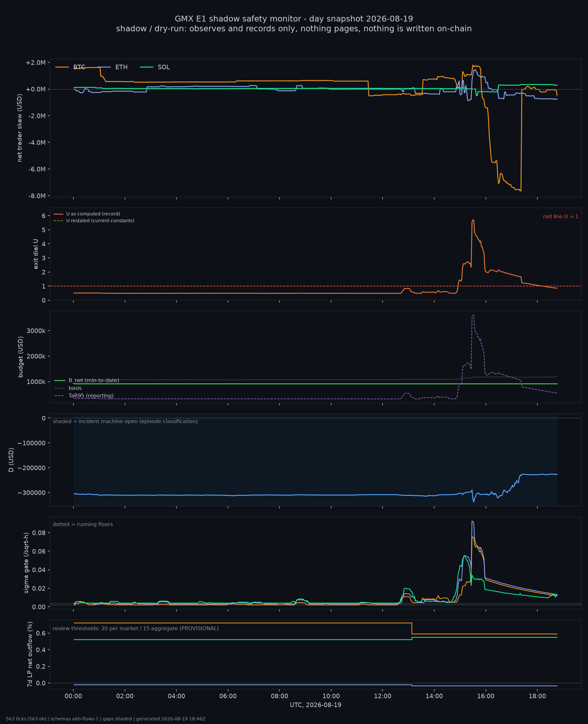Click the '08:00' time tick label
This screenshot has width=588, height=724.
[279, 696]
